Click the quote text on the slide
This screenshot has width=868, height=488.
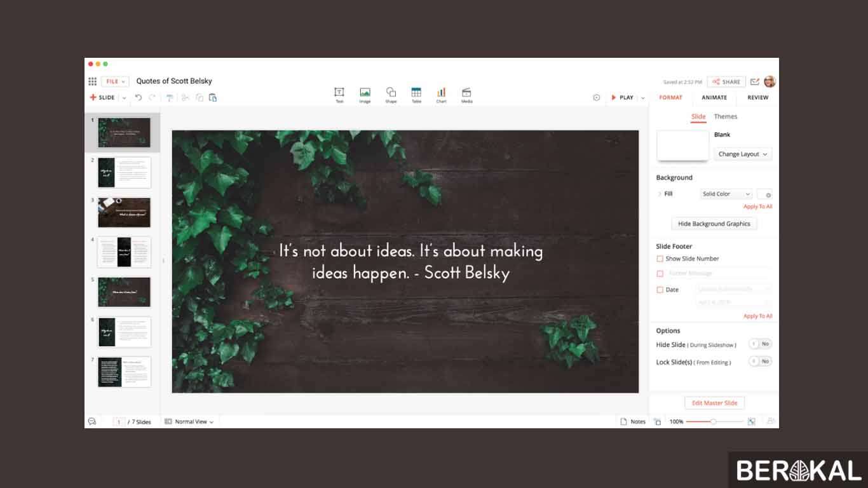(x=411, y=261)
